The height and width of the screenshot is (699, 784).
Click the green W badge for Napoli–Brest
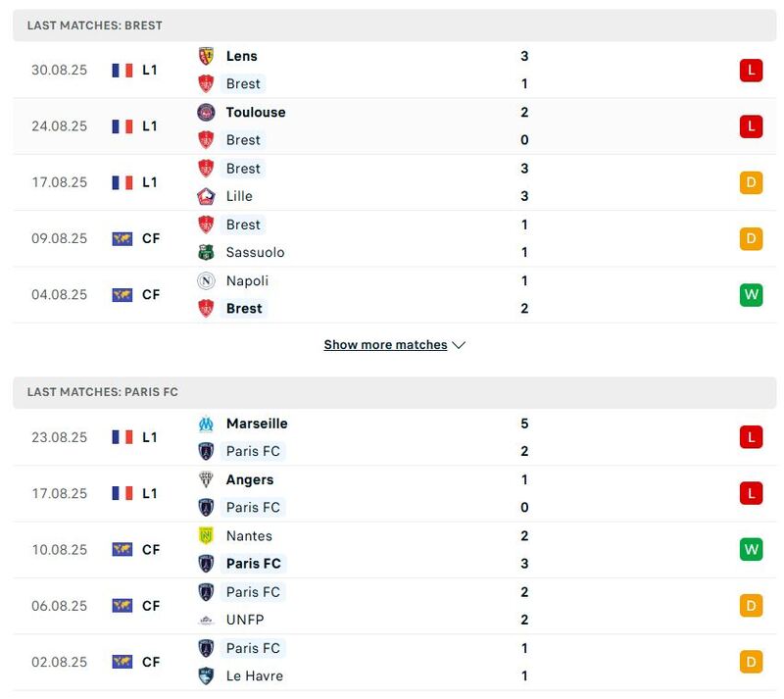[x=751, y=294]
